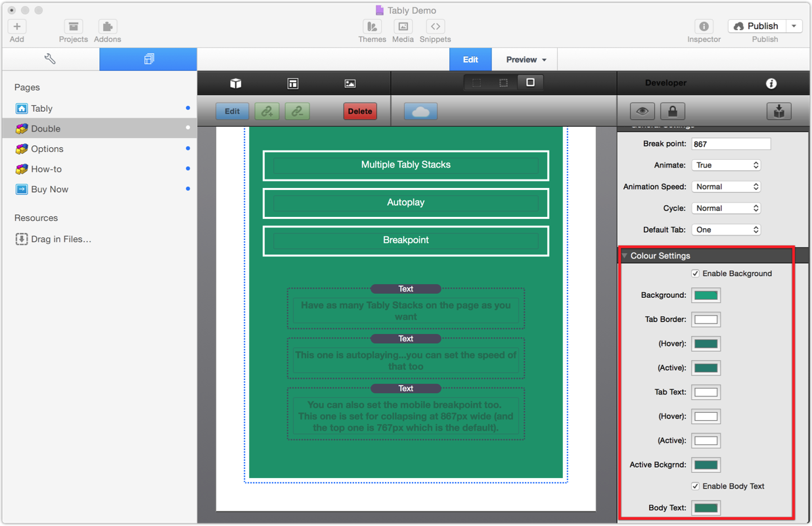Screen dimensions: 812x526
Task: Collapse the Colour Settings section
Action: click(x=625, y=256)
